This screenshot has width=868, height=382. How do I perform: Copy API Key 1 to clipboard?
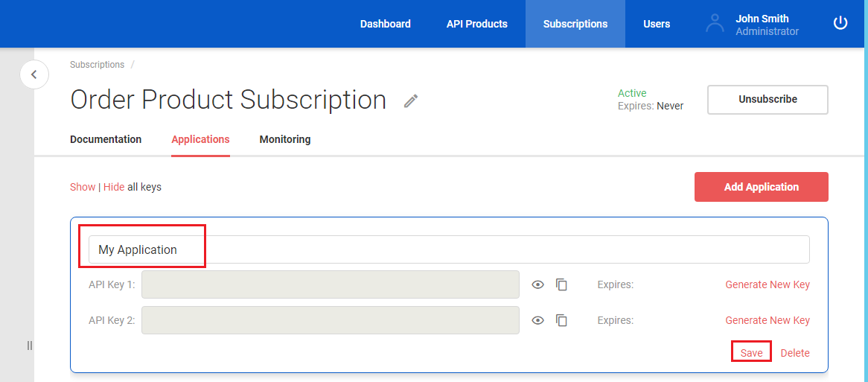(x=561, y=284)
